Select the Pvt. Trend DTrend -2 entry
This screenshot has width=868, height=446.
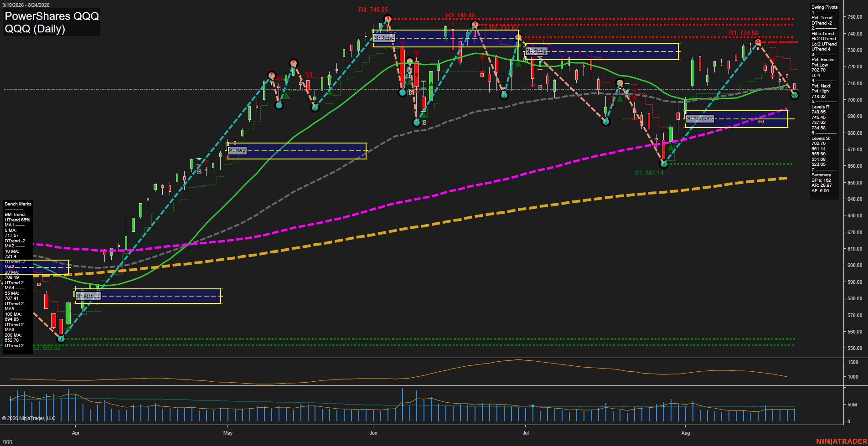pos(822,21)
